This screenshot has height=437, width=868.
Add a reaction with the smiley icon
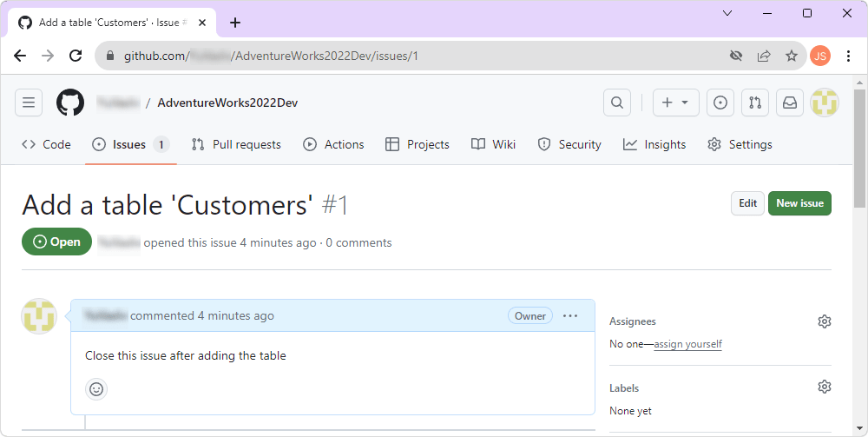click(96, 389)
